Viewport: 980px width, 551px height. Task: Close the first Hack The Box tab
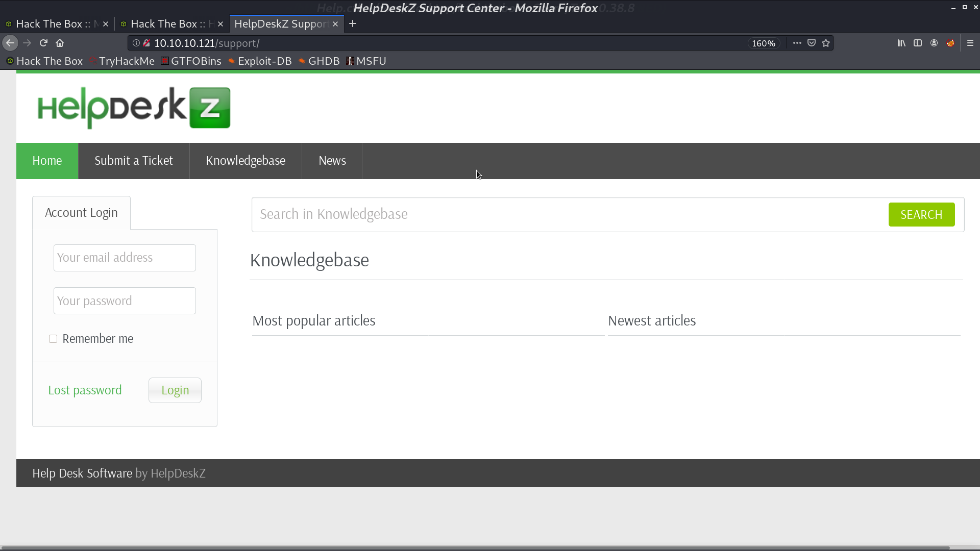click(x=106, y=24)
